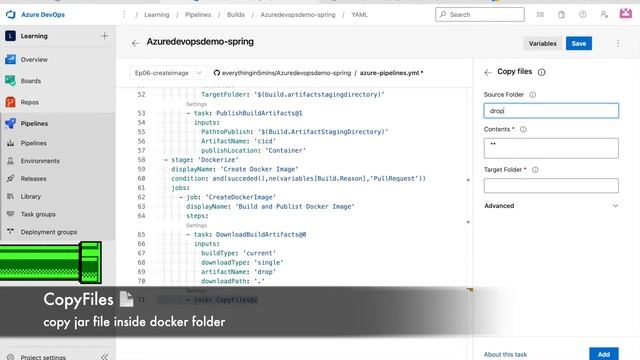Click the Add button
This screenshot has height=360, width=640.
604,354
